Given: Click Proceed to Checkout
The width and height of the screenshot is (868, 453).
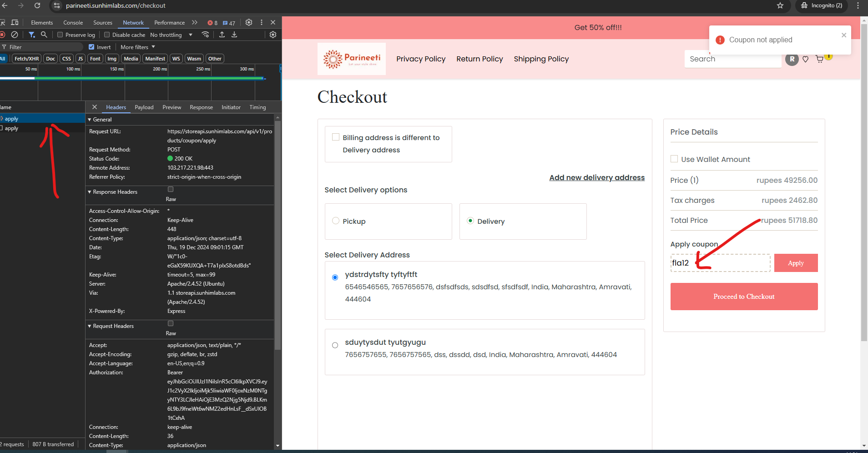Looking at the screenshot, I should click(x=744, y=297).
